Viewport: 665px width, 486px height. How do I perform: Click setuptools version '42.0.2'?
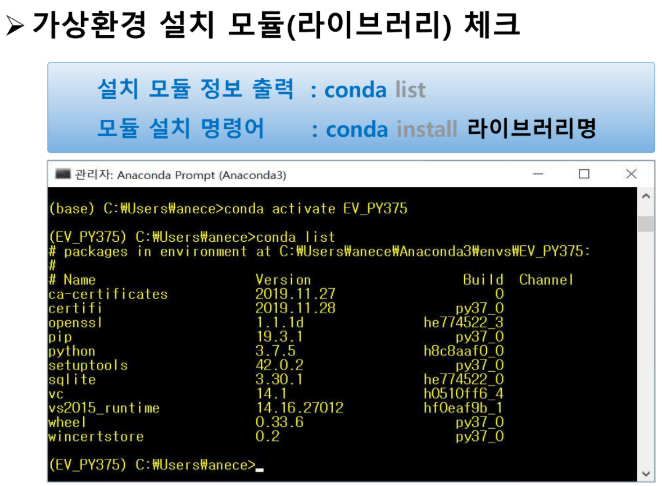(279, 365)
